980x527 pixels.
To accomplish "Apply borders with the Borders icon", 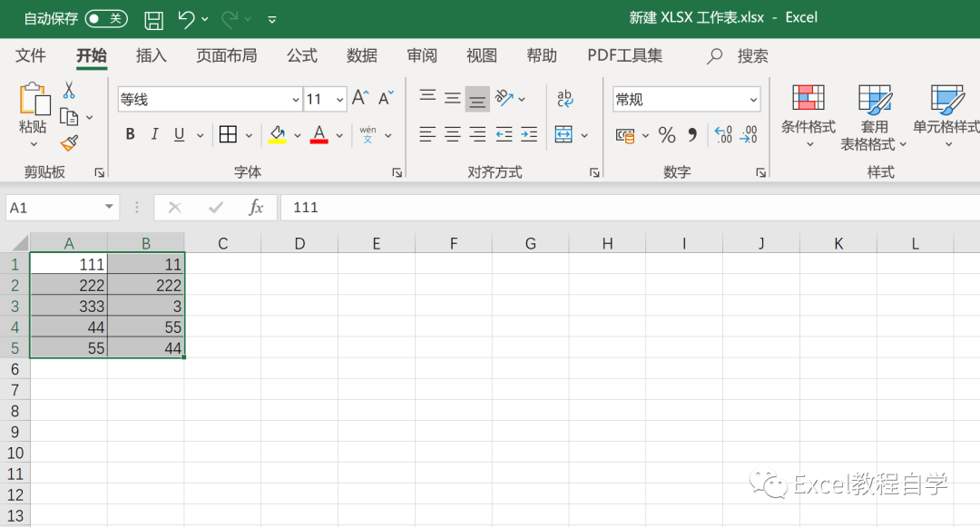I will [228, 134].
